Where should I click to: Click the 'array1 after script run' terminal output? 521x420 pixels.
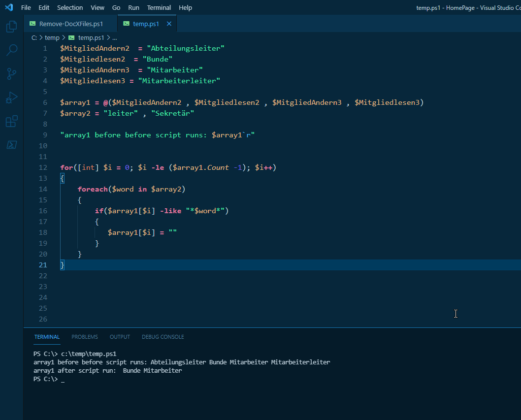[x=108, y=370]
